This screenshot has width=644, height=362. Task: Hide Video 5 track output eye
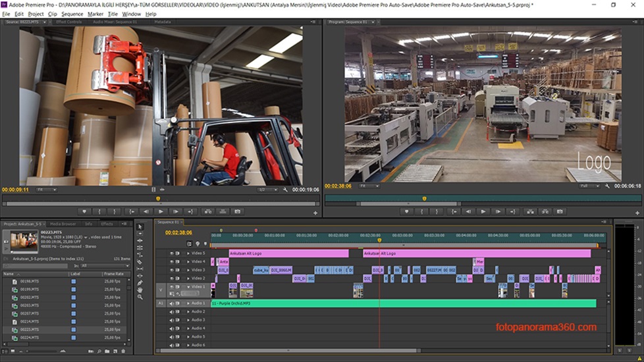(x=172, y=253)
